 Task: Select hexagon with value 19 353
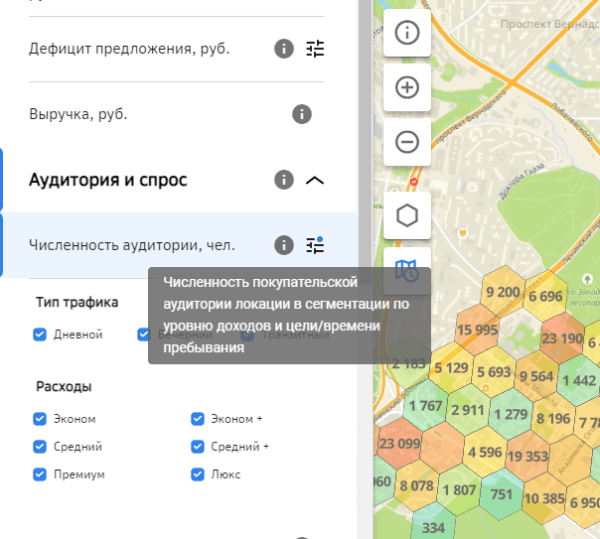(x=528, y=456)
